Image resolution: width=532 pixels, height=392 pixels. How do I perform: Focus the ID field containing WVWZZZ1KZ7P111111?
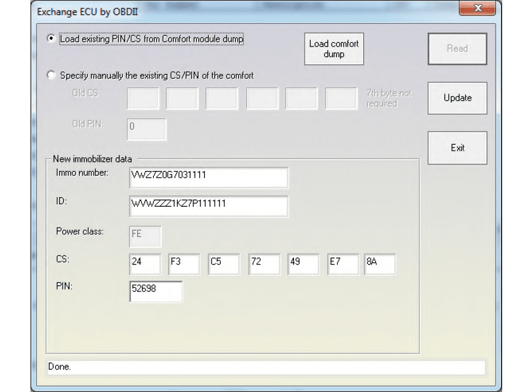click(208, 206)
